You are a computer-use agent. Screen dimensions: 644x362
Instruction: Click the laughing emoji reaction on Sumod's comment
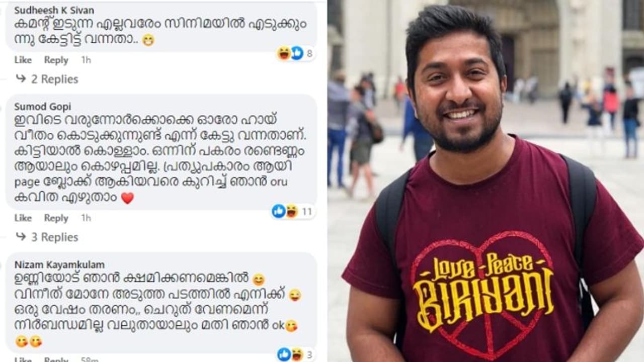pyautogui.click(x=291, y=211)
